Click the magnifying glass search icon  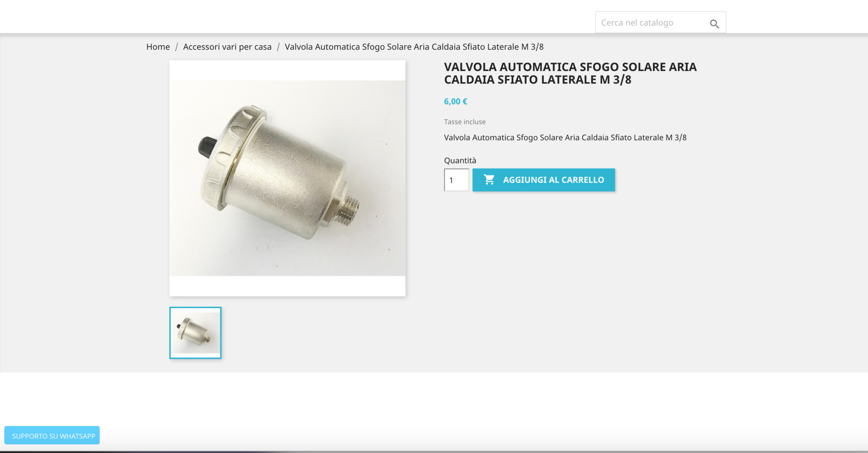714,24
